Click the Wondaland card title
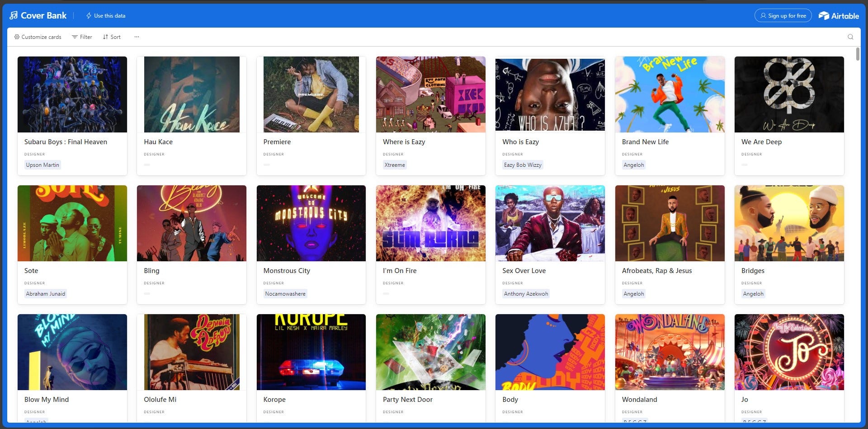This screenshot has height=429, width=868. pos(639,400)
